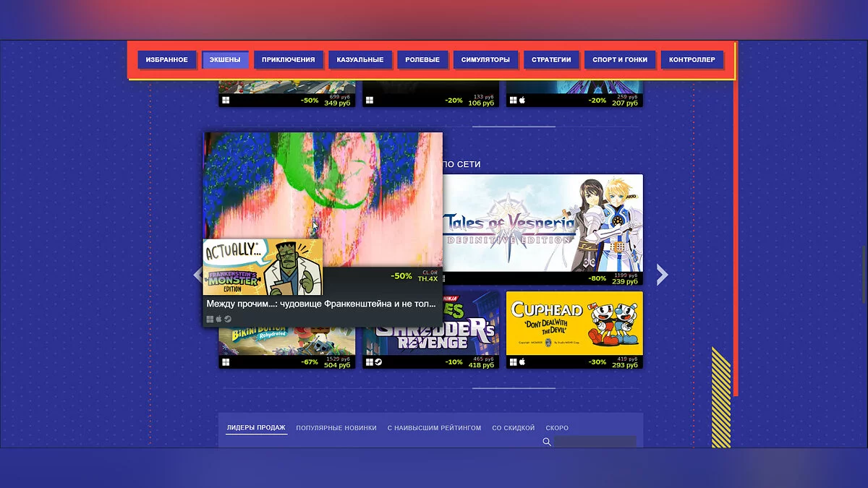The width and height of the screenshot is (868, 488).
Task: Click the -30% Cuphead discount badge
Action: [597, 362]
